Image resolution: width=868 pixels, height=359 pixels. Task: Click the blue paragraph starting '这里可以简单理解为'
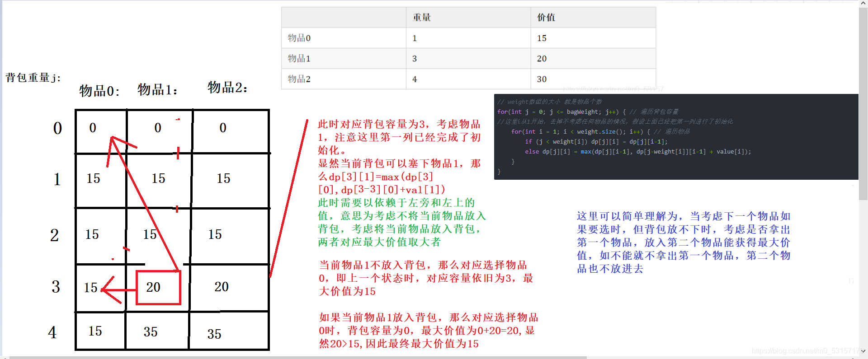coord(684,242)
